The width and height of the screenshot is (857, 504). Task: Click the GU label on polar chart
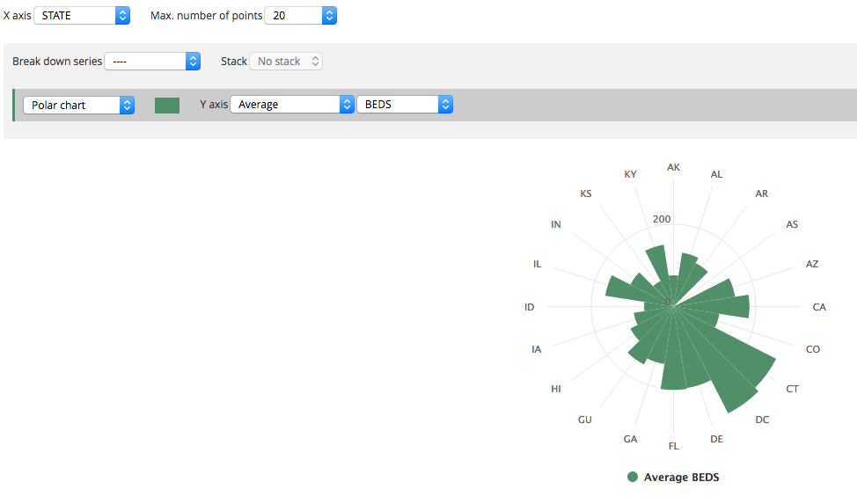tap(585, 420)
